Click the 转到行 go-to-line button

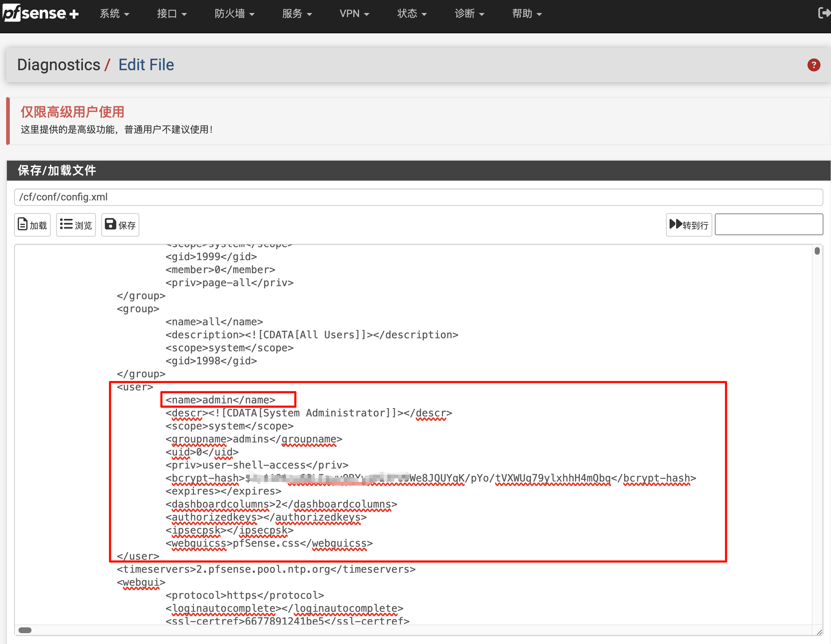tap(688, 225)
